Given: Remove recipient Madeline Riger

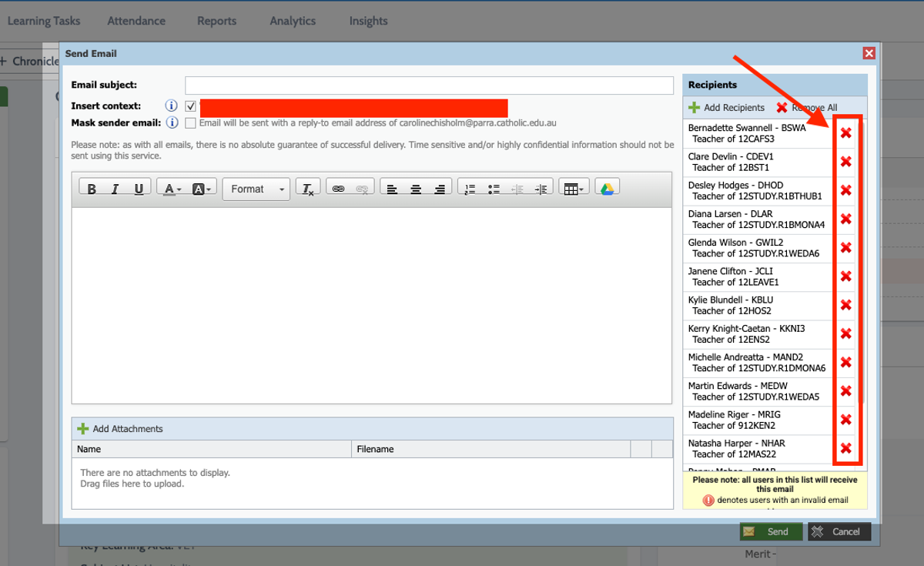Looking at the screenshot, I should (x=845, y=420).
